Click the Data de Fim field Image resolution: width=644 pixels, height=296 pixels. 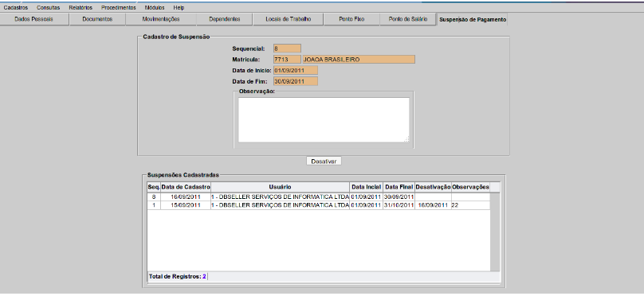coord(296,81)
